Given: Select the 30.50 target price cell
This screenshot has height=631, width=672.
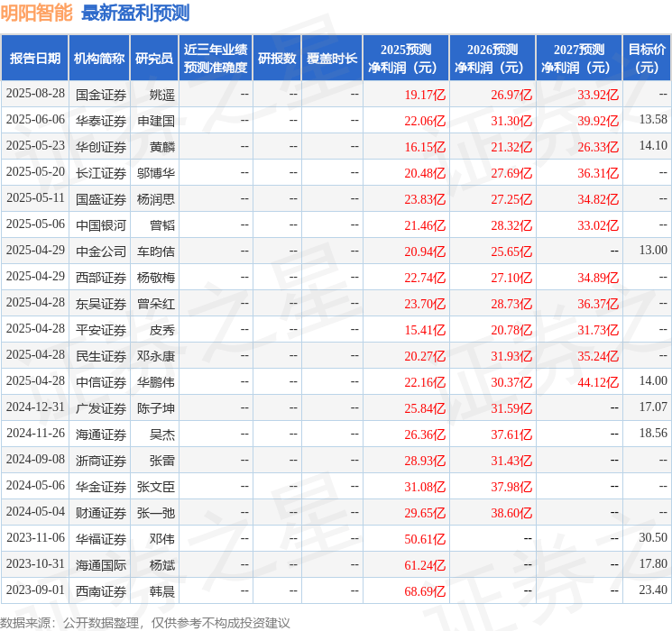Looking at the screenshot, I should click(652, 538).
